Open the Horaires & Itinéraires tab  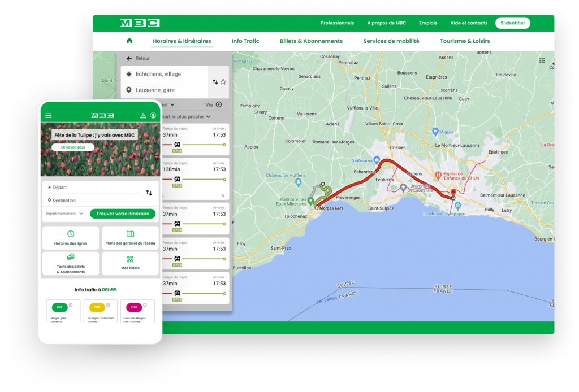click(x=182, y=41)
